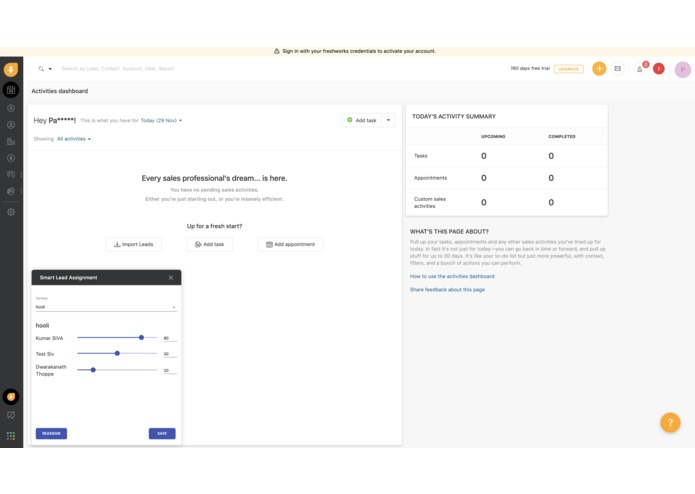695x494 pixels.
Task: Click the COMPLETED column header
Action: (562, 136)
